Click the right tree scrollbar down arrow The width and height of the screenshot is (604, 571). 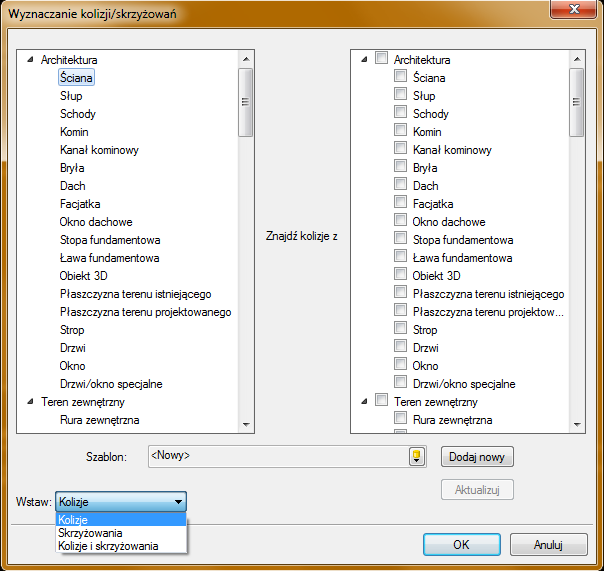[x=577, y=424]
